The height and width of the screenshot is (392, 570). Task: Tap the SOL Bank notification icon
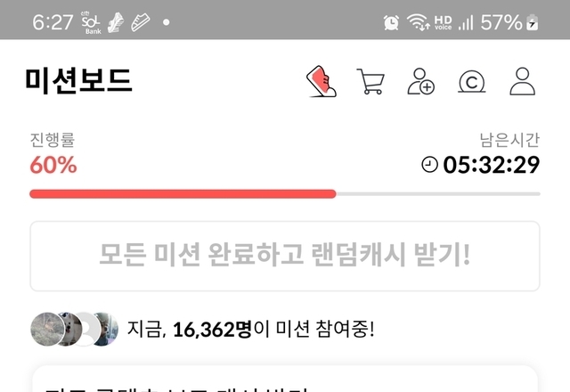[91, 22]
